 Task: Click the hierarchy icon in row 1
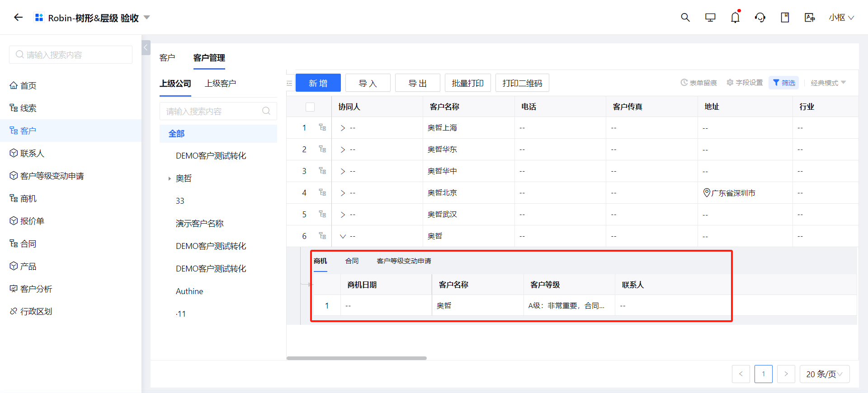click(322, 127)
